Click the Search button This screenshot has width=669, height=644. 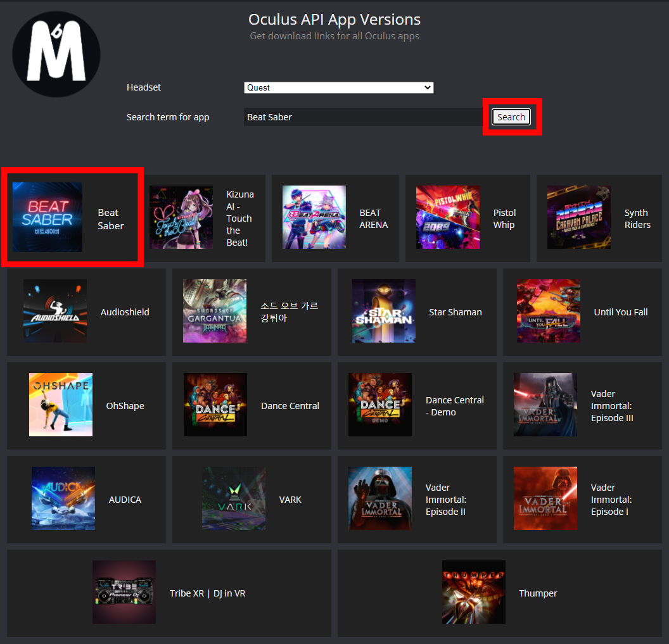pos(511,117)
